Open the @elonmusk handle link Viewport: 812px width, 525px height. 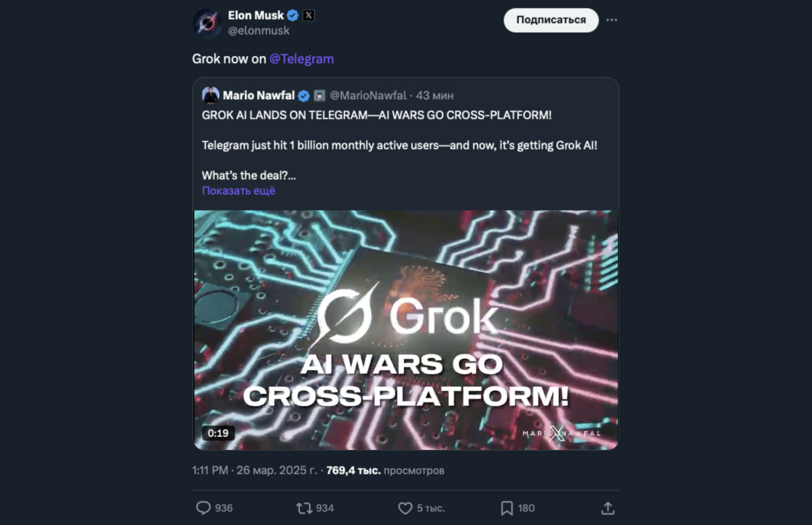pos(259,31)
